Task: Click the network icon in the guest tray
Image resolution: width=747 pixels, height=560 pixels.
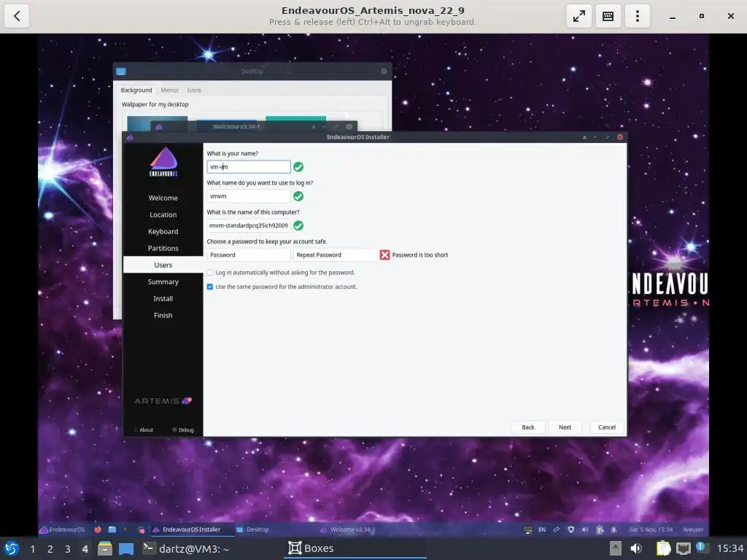Action: pos(556,529)
